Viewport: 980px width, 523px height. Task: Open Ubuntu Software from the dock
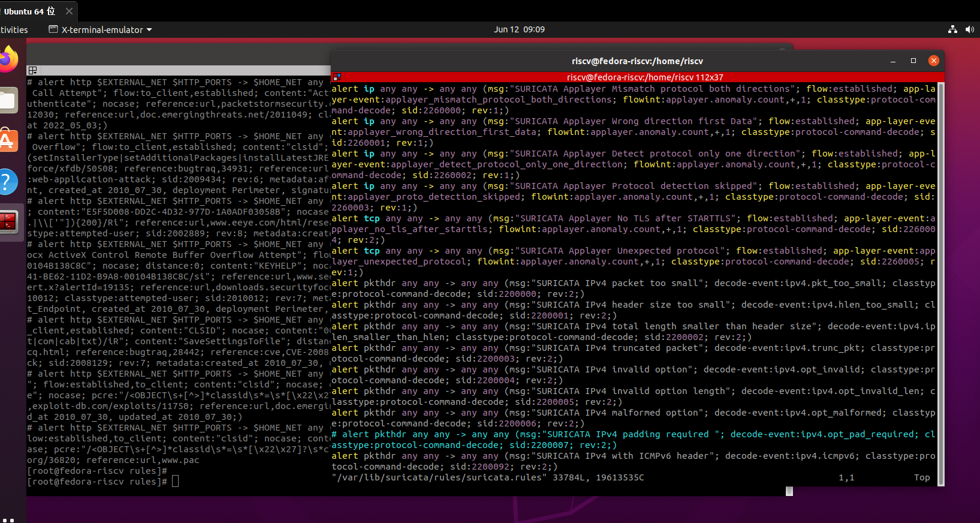tap(7, 141)
